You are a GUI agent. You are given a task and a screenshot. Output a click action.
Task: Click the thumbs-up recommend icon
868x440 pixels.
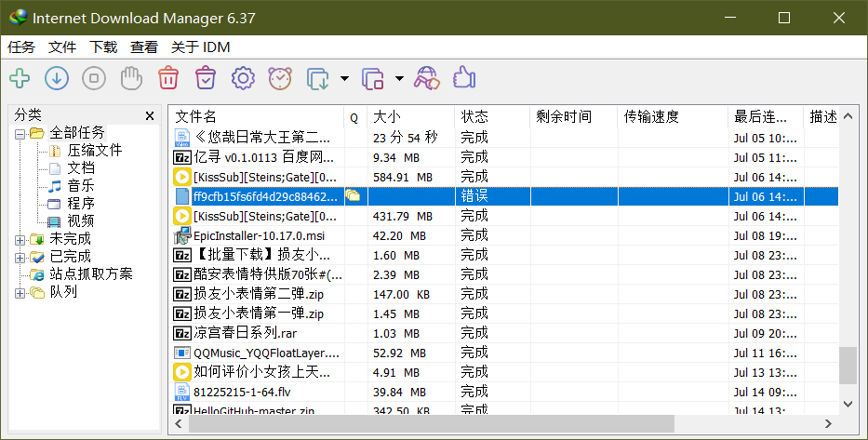point(464,78)
